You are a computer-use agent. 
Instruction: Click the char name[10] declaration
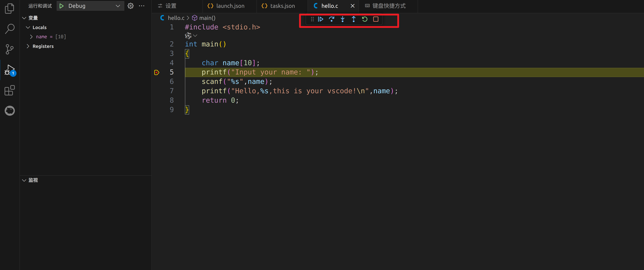[x=230, y=63]
